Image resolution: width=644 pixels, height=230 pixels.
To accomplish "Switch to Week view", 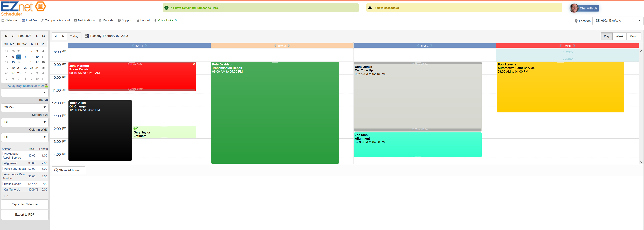I will [619, 36].
